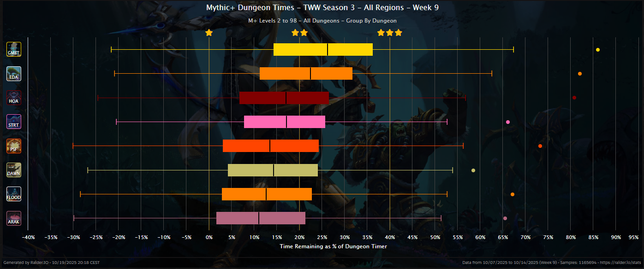
Task: Select the DAWN dungeon icon
Action: (x=14, y=170)
